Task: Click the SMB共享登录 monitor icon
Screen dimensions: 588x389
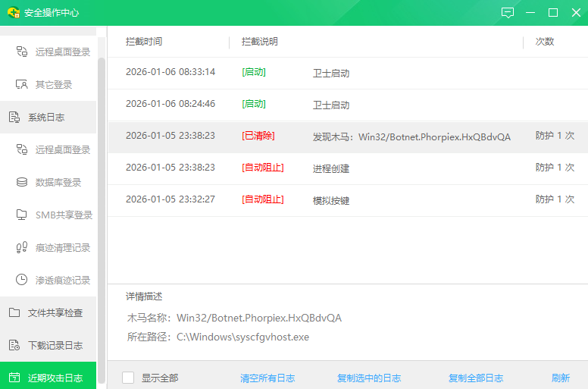Action: (21, 215)
